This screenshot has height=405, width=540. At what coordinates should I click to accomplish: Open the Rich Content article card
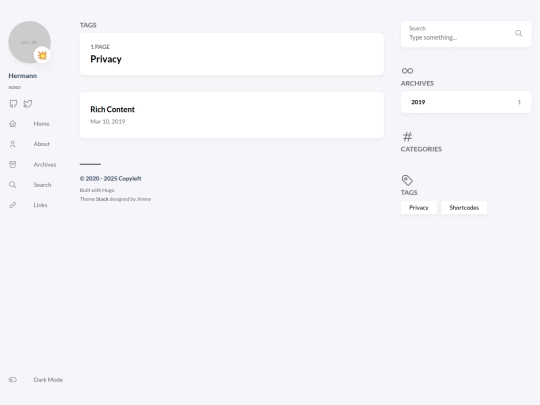[232, 115]
